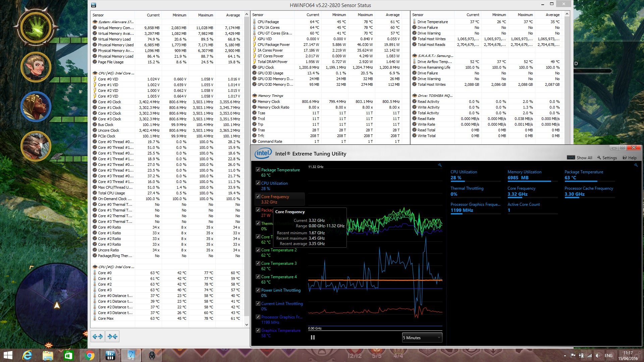Click the Sensor column header in first panel

coord(113,15)
